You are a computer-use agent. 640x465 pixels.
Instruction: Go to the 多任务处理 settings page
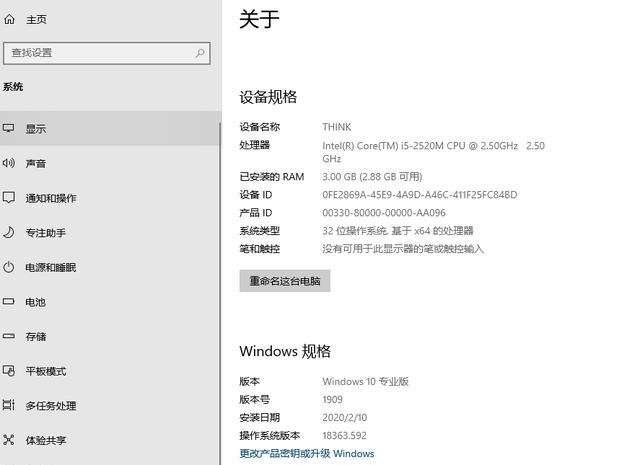click(51, 406)
